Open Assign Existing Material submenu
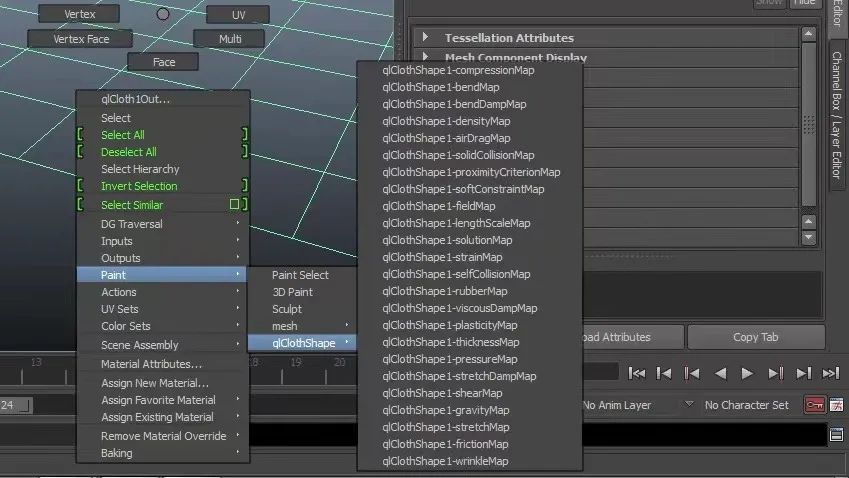 coord(163,417)
